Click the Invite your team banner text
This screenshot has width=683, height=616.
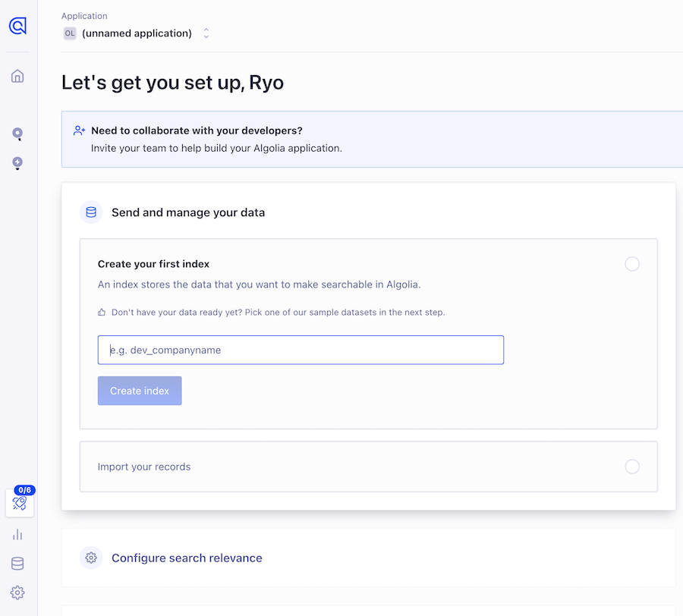(216, 148)
